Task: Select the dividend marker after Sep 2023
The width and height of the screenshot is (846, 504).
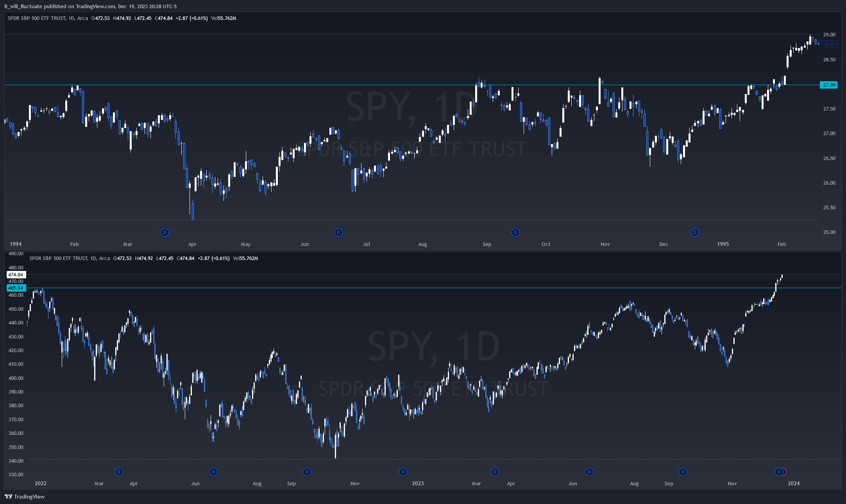Action: 683,472
